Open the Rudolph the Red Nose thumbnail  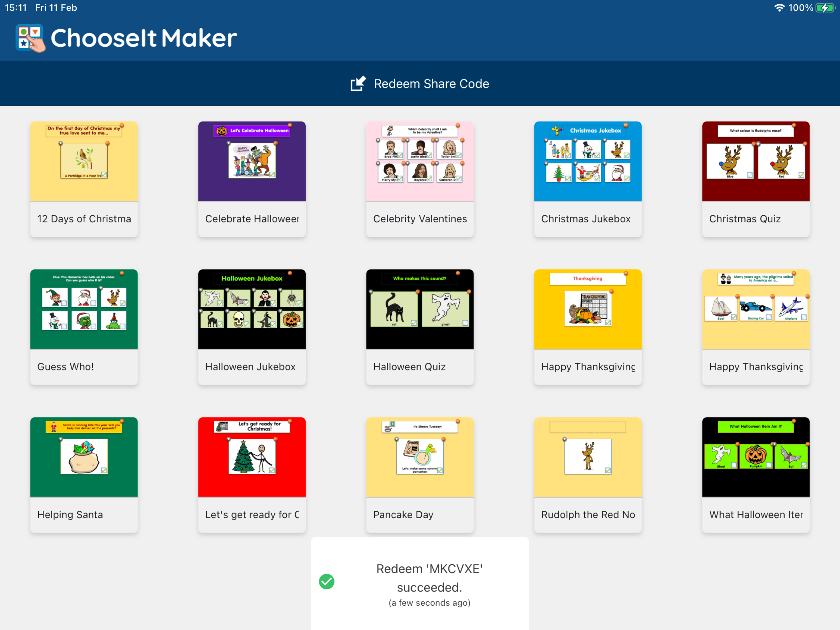pyautogui.click(x=588, y=457)
